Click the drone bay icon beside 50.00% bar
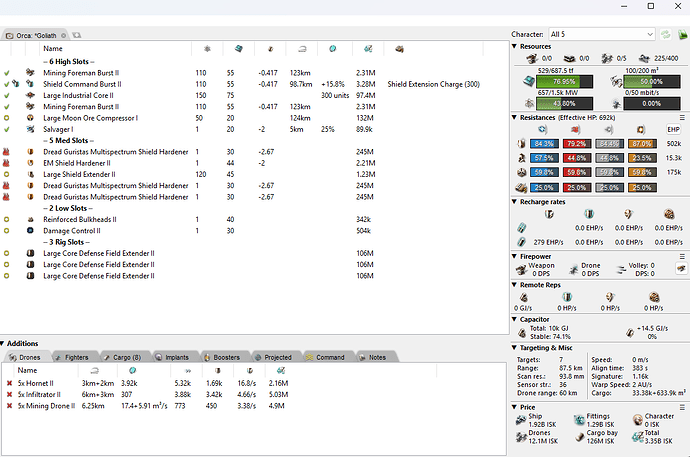This screenshot has width=690, height=457. (x=616, y=81)
